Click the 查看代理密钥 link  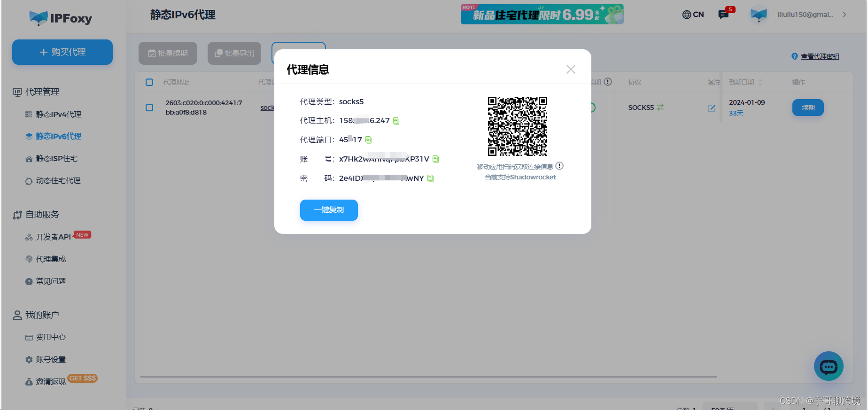point(820,56)
